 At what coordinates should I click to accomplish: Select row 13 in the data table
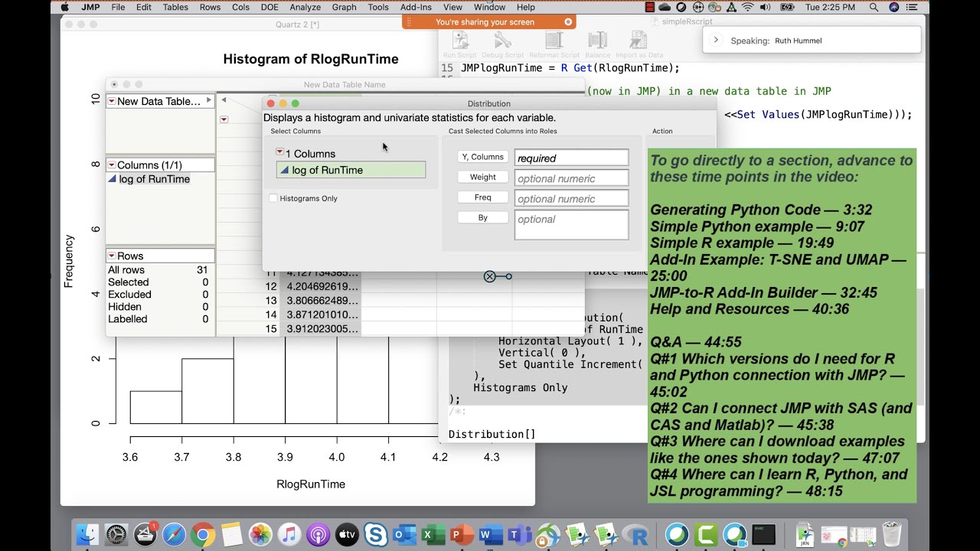pyautogui.click(x=271, y=301)
